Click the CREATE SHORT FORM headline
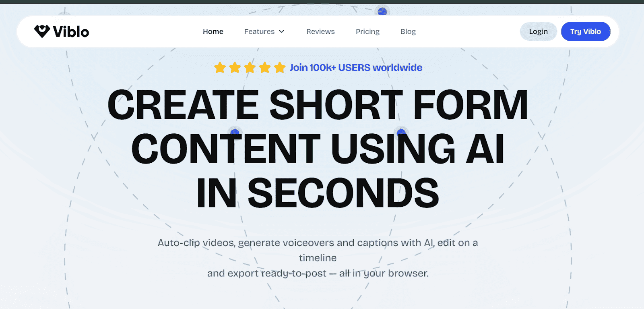644x309 pixels. tap(318, 105)
